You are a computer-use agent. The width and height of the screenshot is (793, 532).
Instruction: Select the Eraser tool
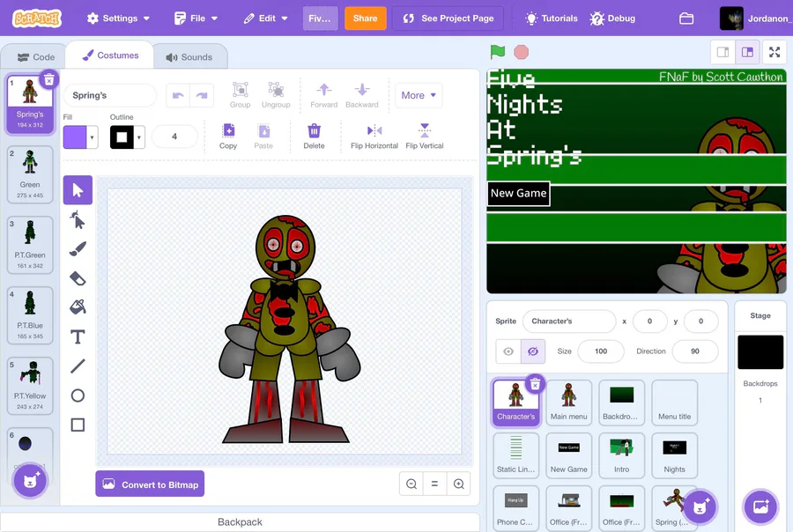pos(78,278)
